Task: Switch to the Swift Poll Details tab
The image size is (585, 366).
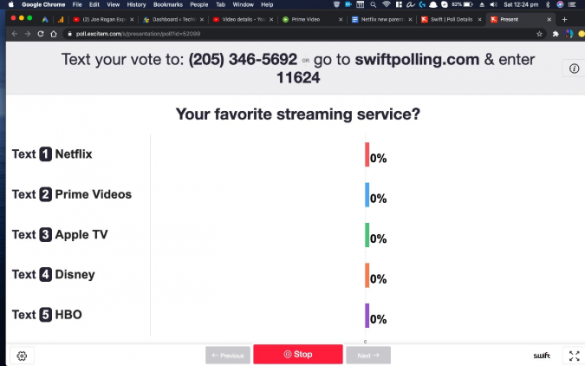Action: click(451, 19)
